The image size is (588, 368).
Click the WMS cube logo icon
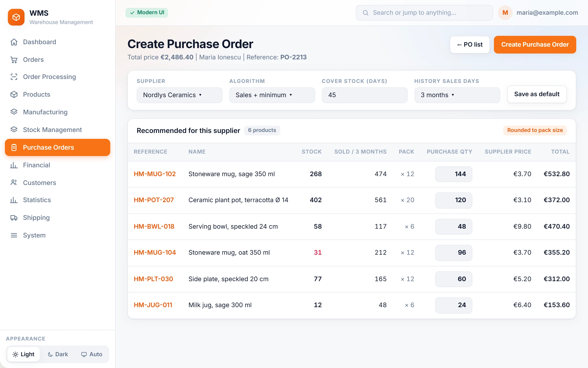coord(16,17)
